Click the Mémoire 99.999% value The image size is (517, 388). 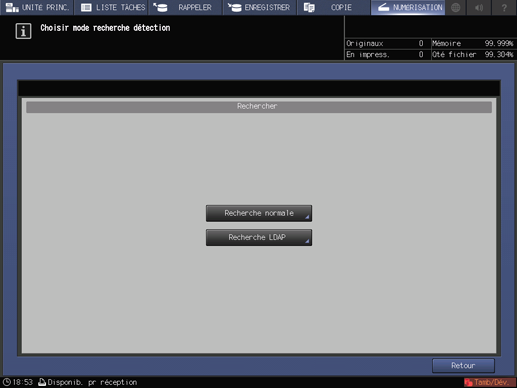coord(499,44)
